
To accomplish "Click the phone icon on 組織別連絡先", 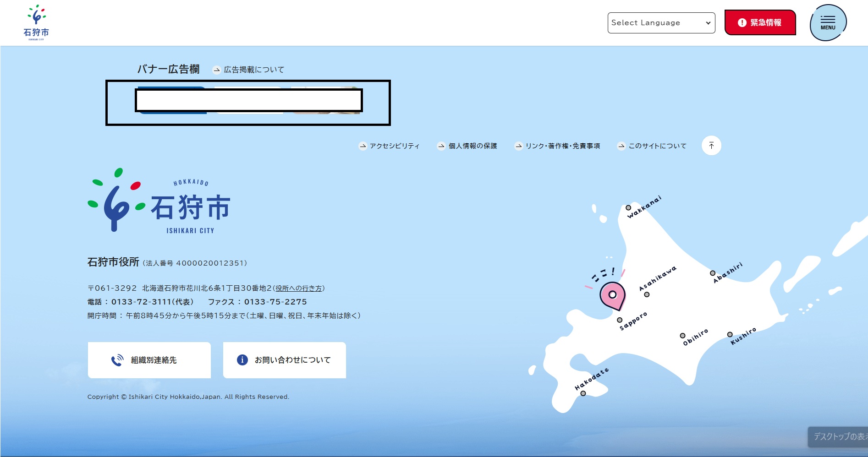I will click(117, 360).
